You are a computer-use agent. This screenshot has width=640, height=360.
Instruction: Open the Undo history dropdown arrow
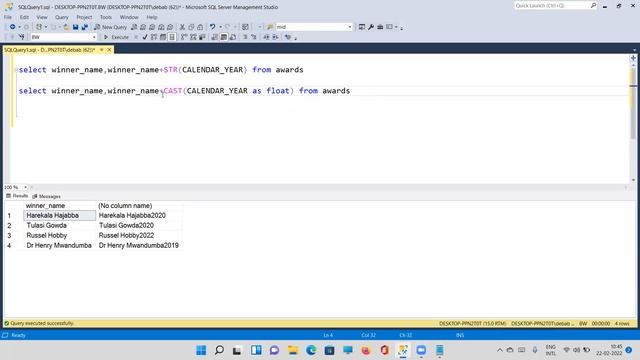[220, 27]
